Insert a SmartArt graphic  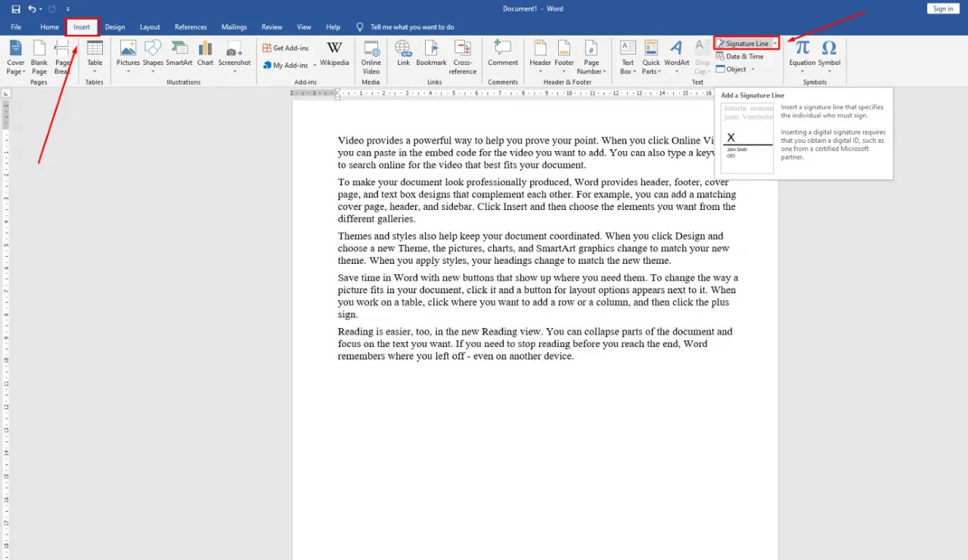click(179, 53)
